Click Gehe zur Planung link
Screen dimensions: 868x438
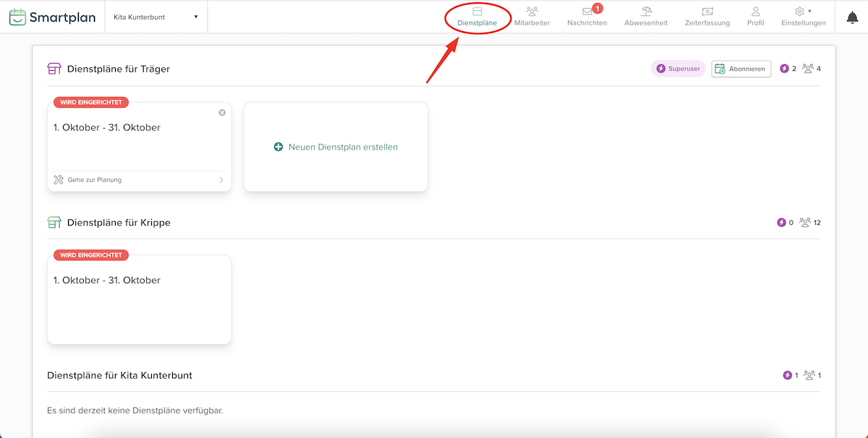pyautogui.click(x=94, y=180)
